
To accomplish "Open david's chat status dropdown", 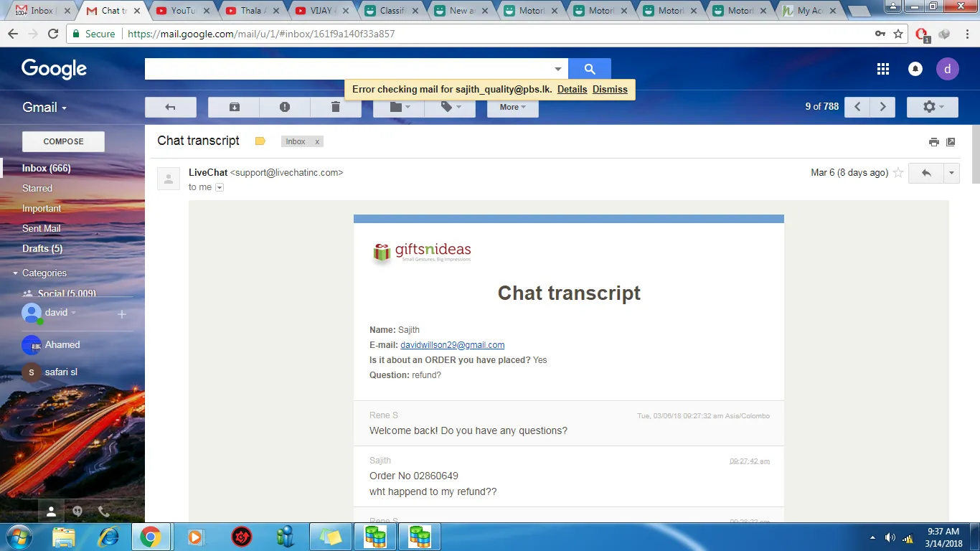I will [x=73, y=313].
